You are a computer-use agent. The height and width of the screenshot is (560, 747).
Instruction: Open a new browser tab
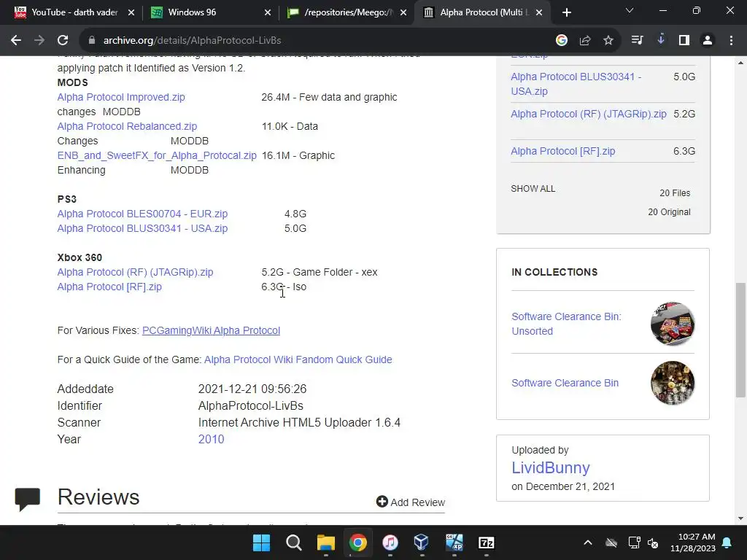(566, 12)
